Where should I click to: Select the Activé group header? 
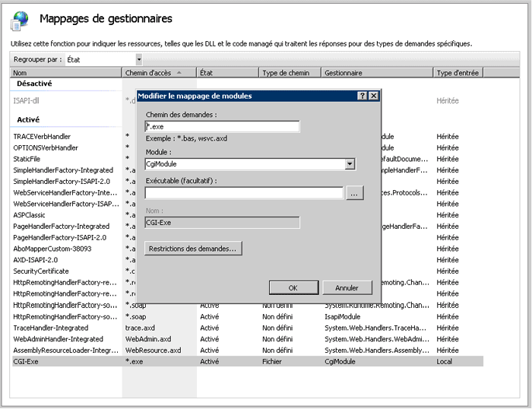(x=28, y=119)
